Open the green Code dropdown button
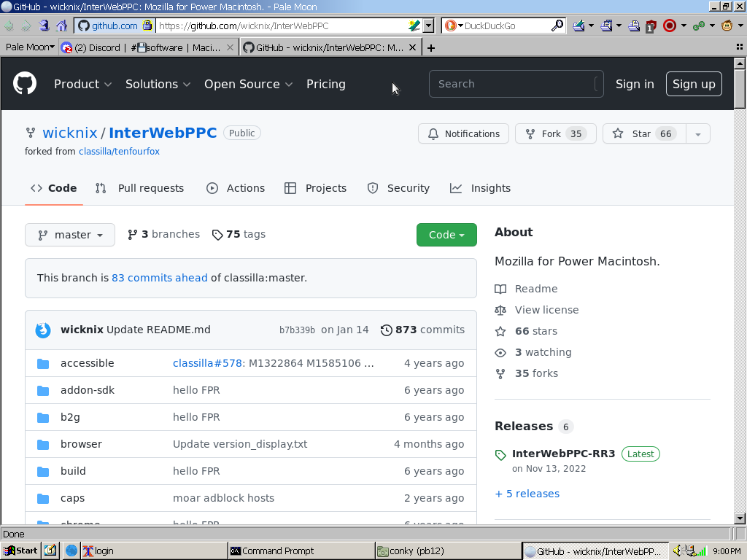Screen dimensions: 747x560 [x=446, y=235]
